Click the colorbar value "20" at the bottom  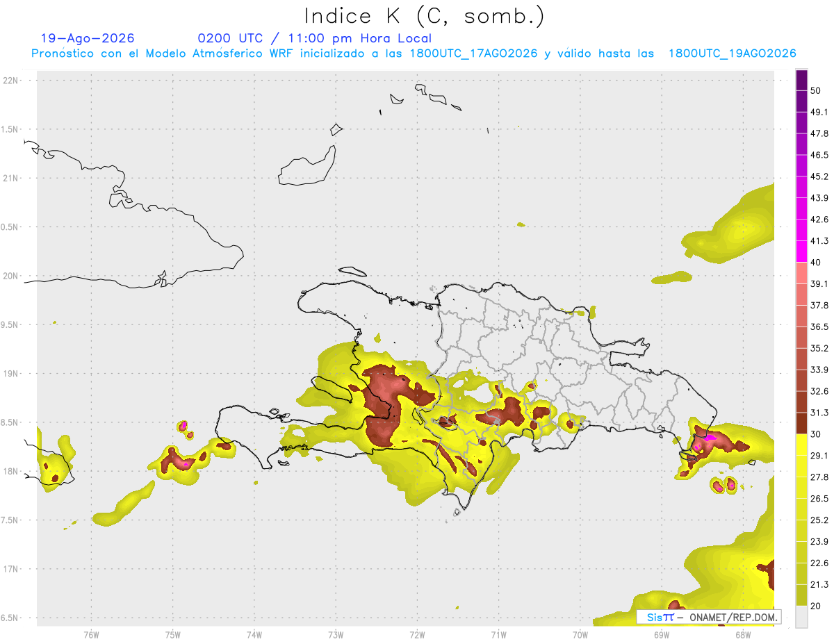point(816,606)
